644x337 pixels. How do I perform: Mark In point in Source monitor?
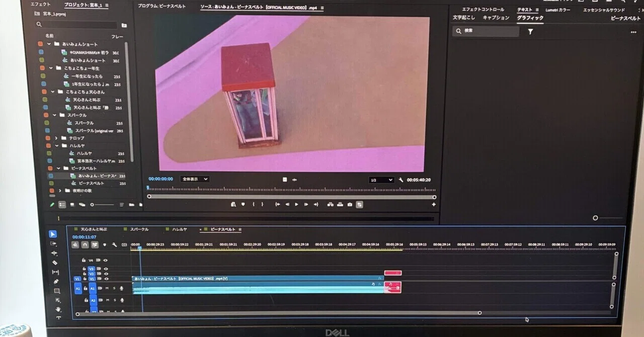click(254, 204)
